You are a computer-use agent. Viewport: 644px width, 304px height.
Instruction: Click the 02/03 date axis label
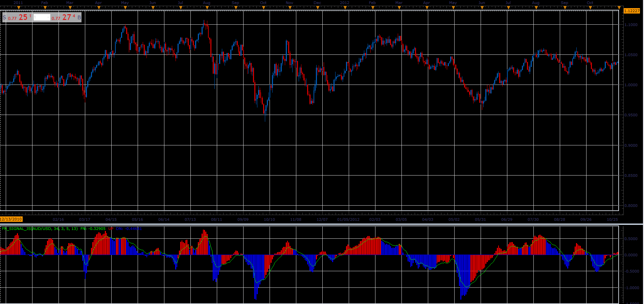375,219
